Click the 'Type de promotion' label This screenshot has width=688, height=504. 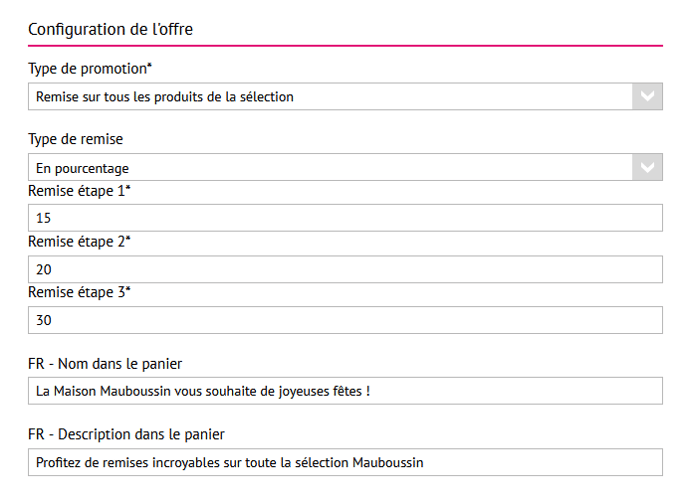(x=88, y=68)
